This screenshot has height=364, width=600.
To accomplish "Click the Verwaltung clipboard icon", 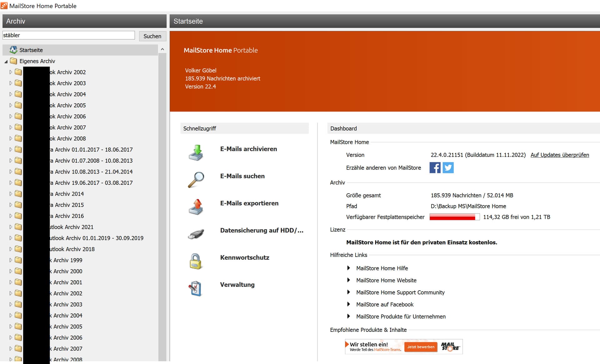I will tap(196, 288).
